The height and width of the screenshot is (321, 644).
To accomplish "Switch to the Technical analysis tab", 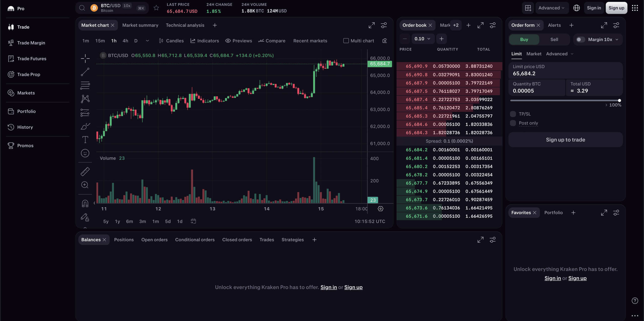I will pyautogui.click(x=185, y=25).
